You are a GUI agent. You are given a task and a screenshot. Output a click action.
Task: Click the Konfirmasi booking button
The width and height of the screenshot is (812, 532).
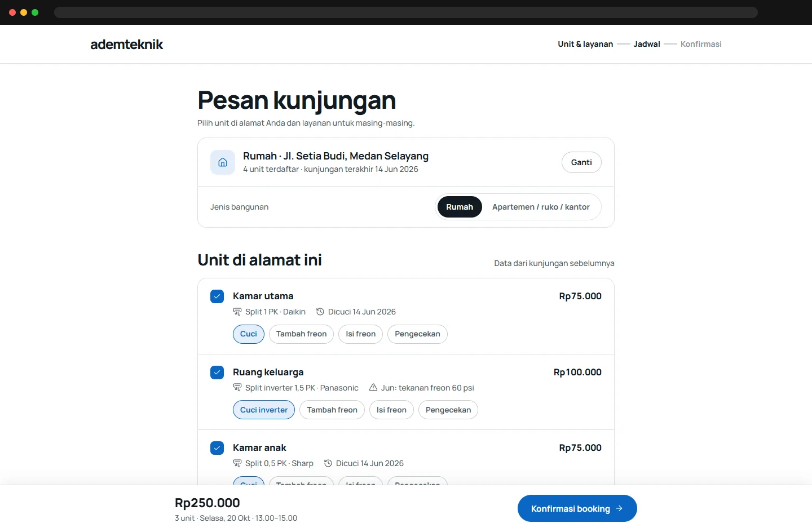(577, 508)
